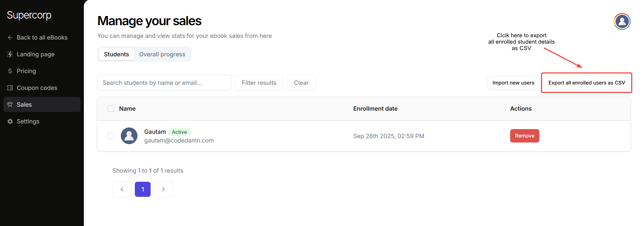The width and height of the screenshot is (644, 226).
Task: Select page 1 in pagination
Action: tap(143, 189)
